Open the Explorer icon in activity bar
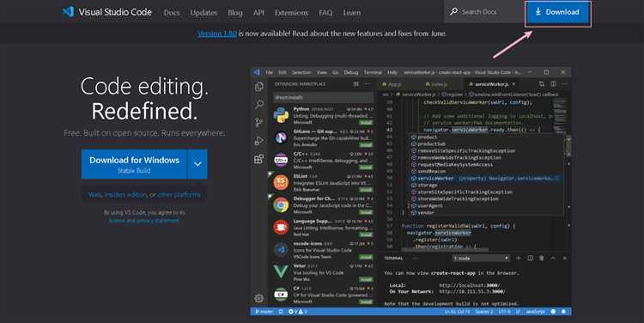This screenshot has height=323, width=644. pos(259,86)
